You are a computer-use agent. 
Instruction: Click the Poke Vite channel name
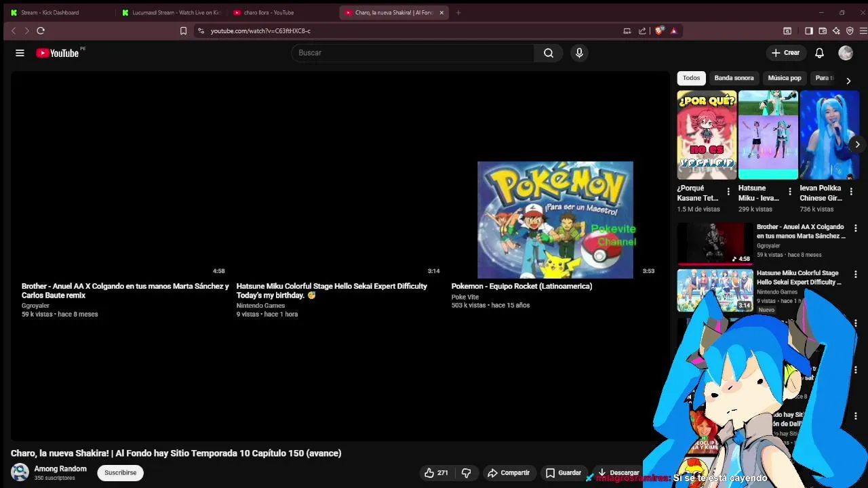click(465, 297)
